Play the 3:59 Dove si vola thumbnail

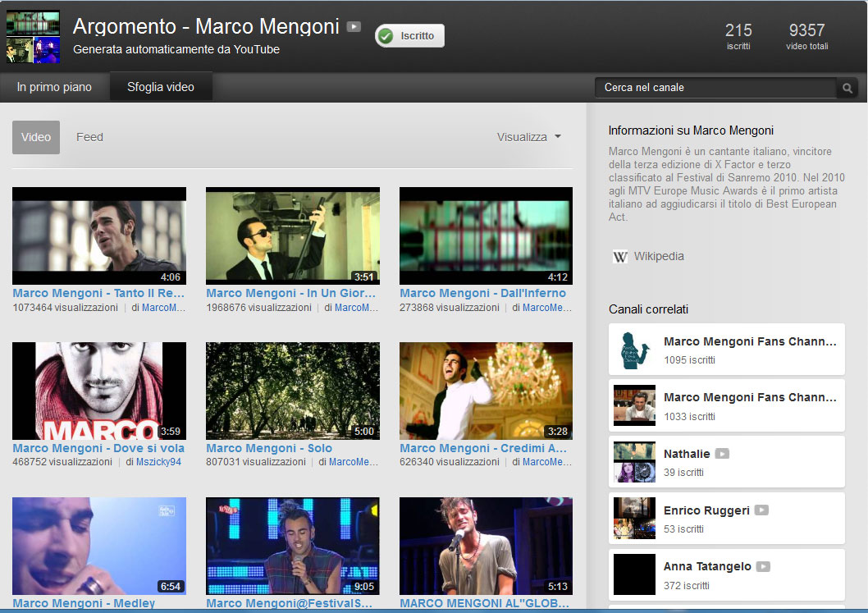coord(99,391)
